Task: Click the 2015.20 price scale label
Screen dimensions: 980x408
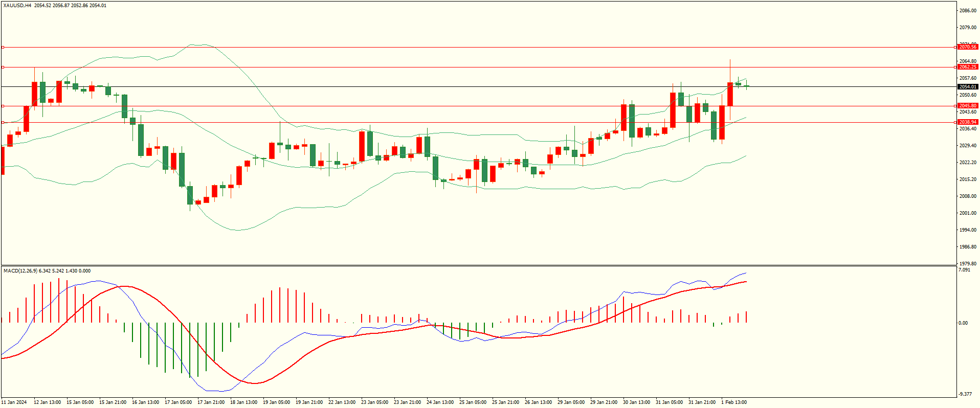Action: pyautogui.click(x=968, y=179)
